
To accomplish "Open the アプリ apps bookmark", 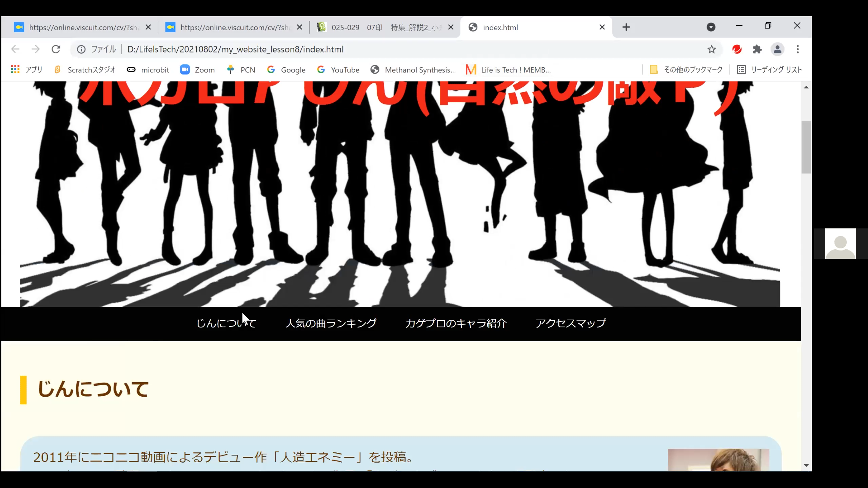I will click(x=27, y=70).
